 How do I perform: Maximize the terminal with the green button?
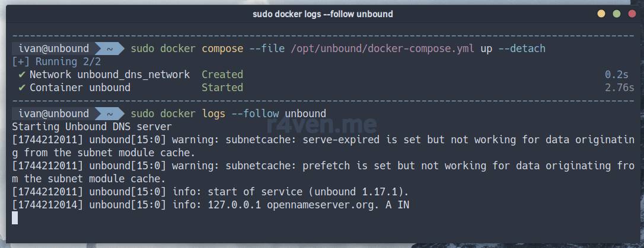click(x=617, y=14)
